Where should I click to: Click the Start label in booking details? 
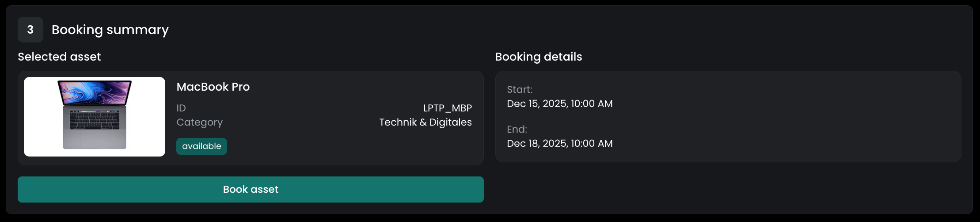pyautogui.click(x=519, y=89)
